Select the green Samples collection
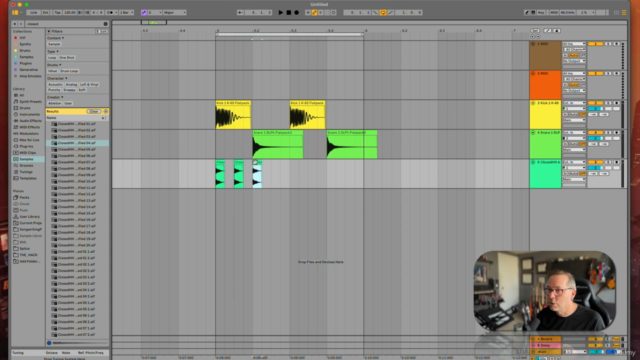 27,57
